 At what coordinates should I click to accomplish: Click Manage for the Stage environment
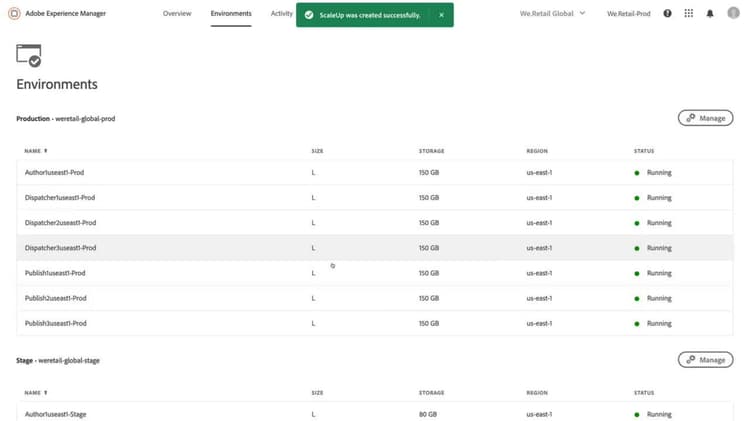[706, 360]
